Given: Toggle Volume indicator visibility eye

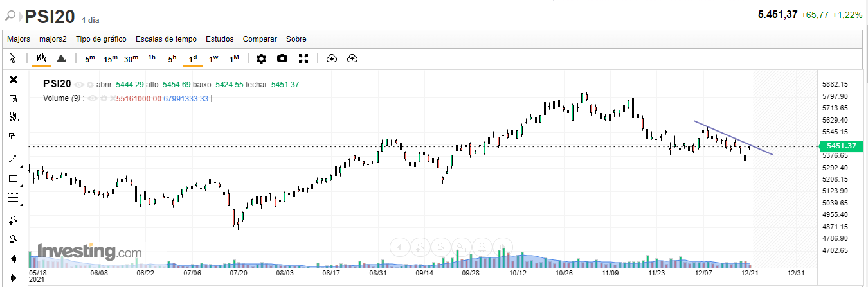Looking at the screenshot, I should (93, 98).
